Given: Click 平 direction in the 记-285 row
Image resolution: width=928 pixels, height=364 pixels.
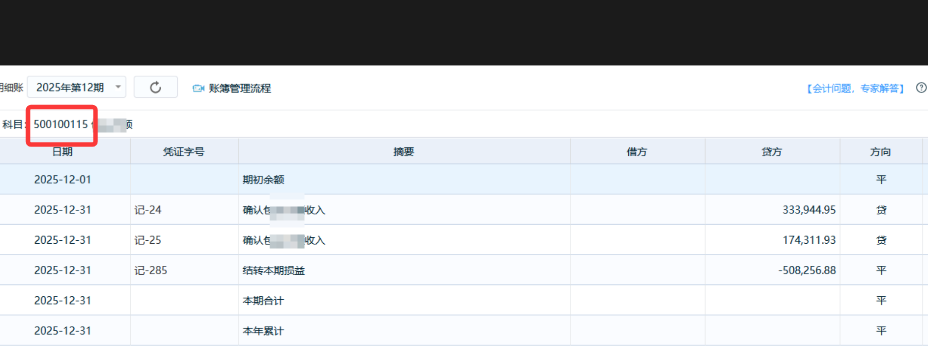Looking at the screenshot, I should [881, 270].
